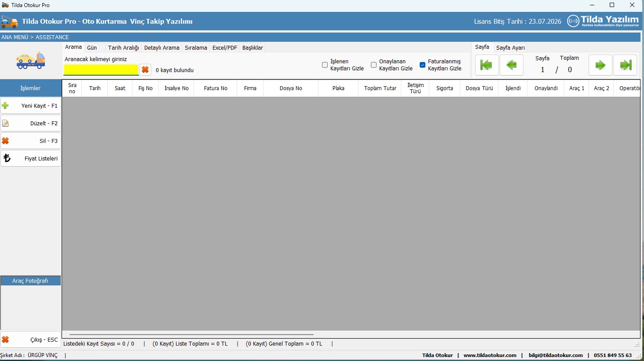This screenshot has width=644, height=361.
Task: Click the Tilda Yazılım logo
Action: pos(603,21)
